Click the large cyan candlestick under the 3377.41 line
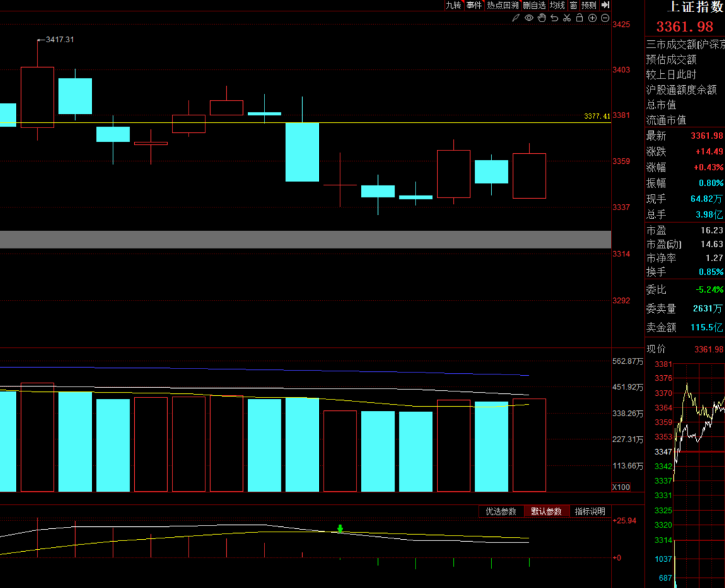Image resolution: width=725 pixels, height=588 pixels. pyautogui.click(x=302, y=152)
